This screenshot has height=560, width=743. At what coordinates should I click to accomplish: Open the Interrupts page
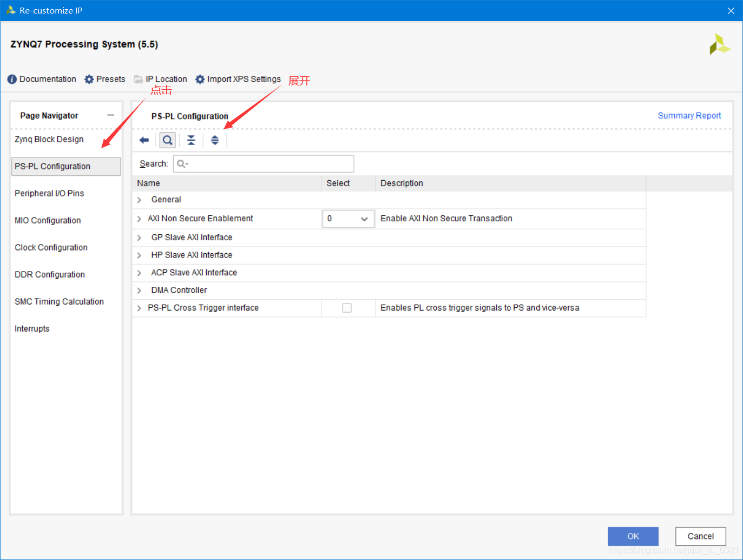pyautogui.click(x=32, y=328)
